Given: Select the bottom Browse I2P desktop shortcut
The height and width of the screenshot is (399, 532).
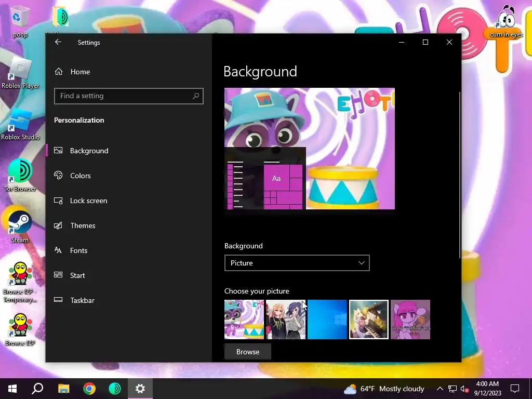Looking at the screenshot, I should point(20,329).
